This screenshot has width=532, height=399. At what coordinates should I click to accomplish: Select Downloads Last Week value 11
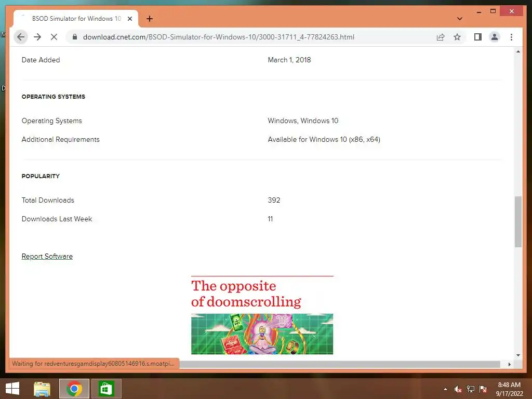click(270, 219)
